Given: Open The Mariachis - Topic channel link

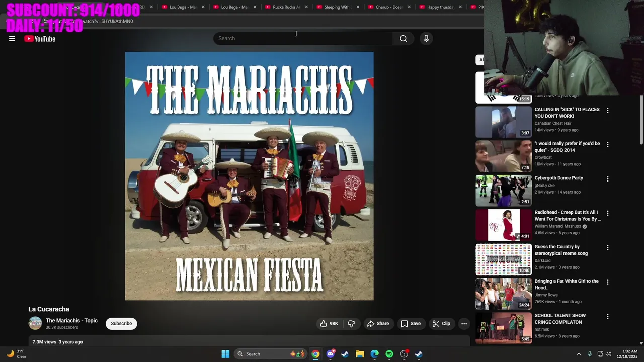Looking at the screenshot, I should (71, 321).
